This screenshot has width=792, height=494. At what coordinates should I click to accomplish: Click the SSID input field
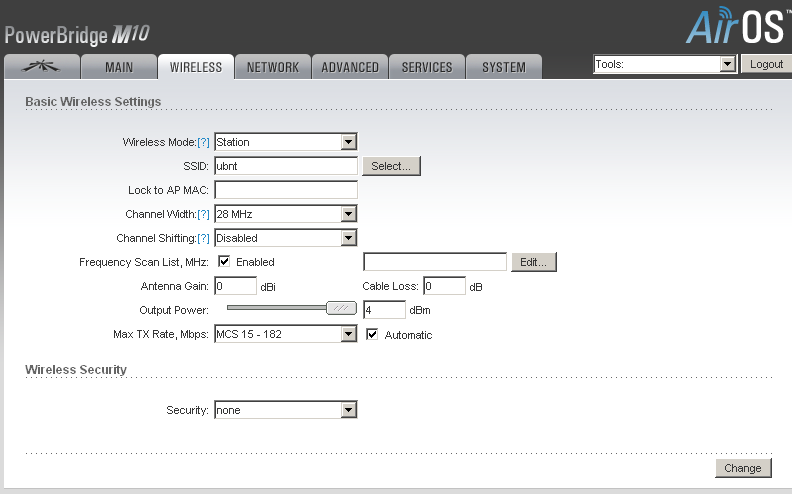[x=286, y=166]
